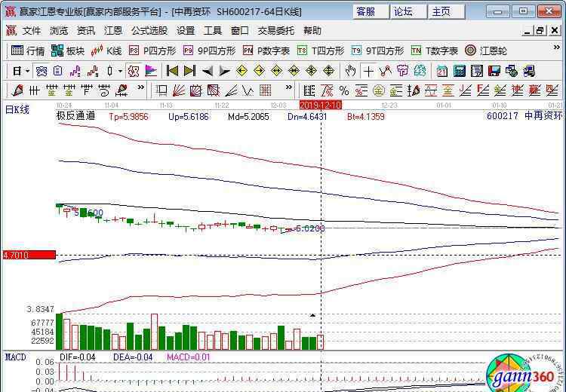Viewport: 566px width, 392px height.
Task: Open the 窗口 menu
Action: point(240,31)
